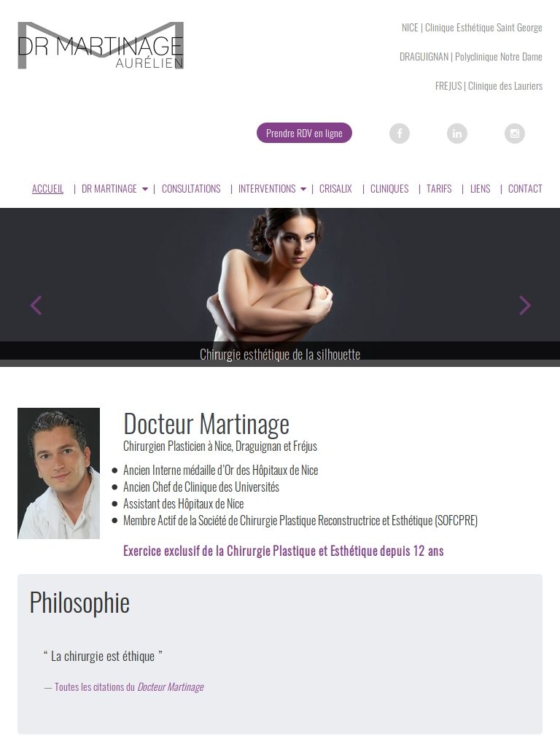
Task: Advance to next slide arrow
Action: click(x=525, y=306)
